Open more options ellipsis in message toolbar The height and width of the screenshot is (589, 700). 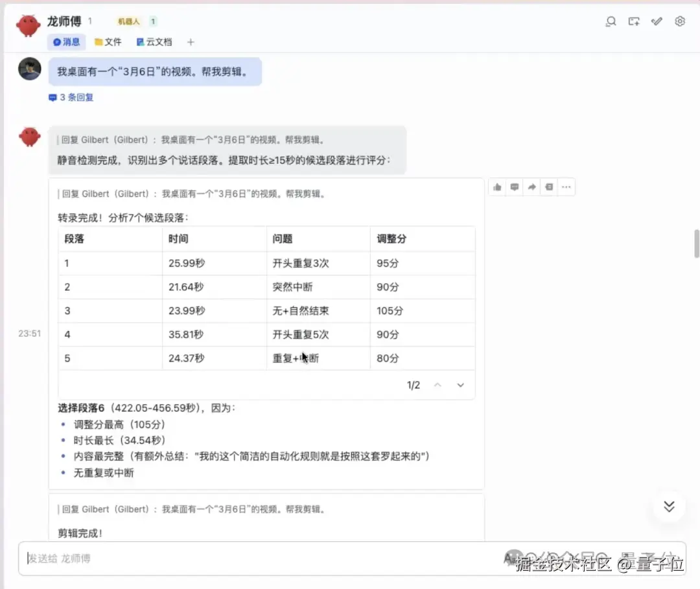566,187
